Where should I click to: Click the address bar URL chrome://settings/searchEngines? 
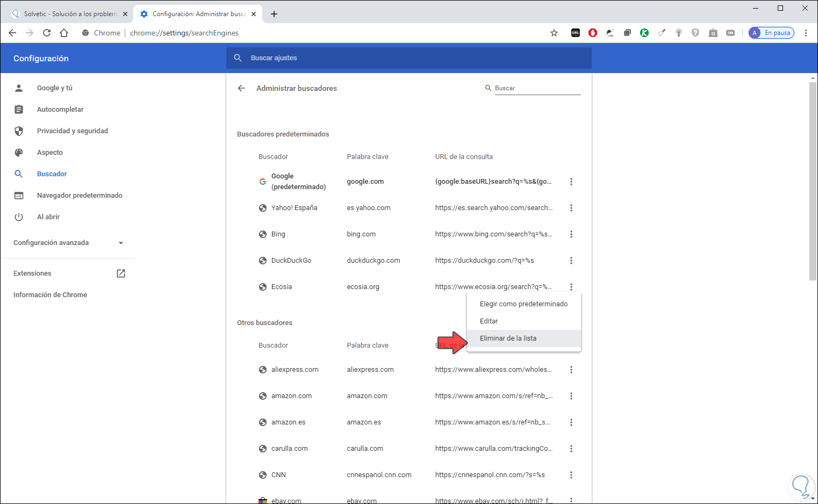184,33
